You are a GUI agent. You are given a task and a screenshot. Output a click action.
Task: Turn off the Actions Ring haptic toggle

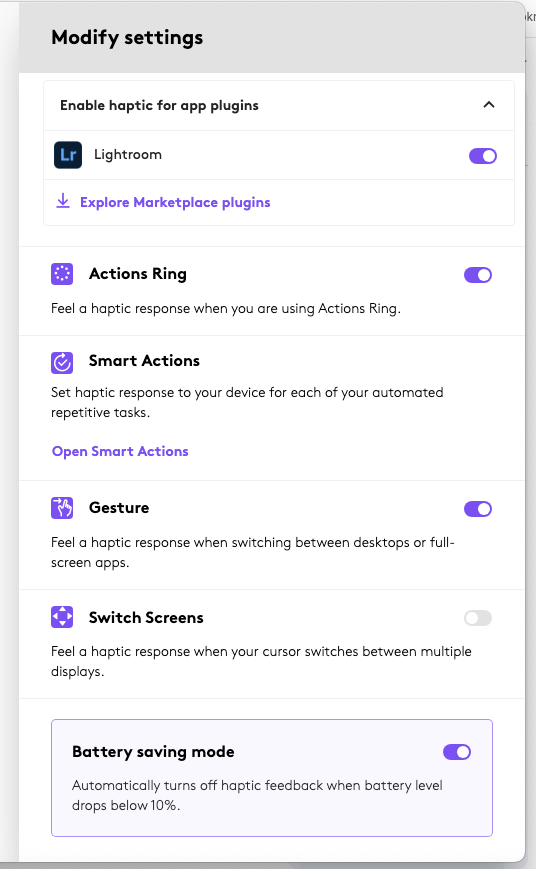[x=478, y=275]
